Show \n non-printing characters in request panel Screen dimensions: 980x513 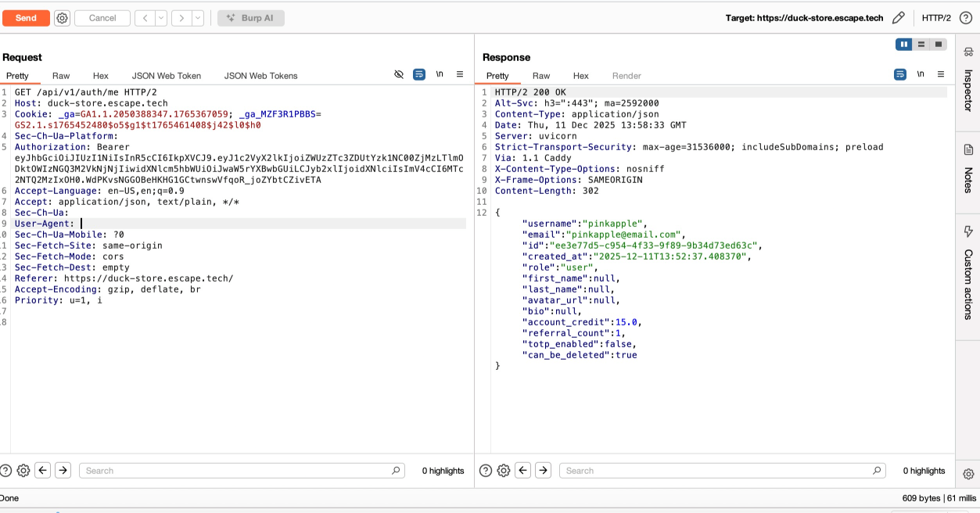pos(439,74)
